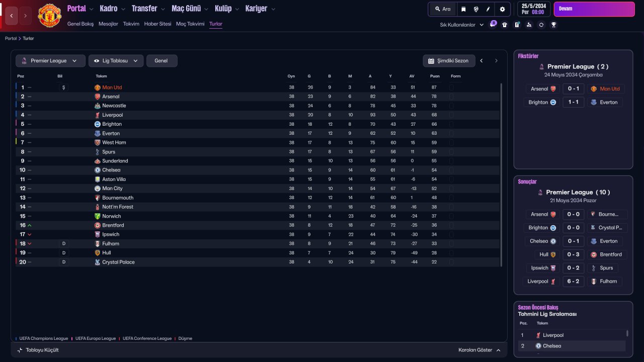644x362 pixels.
Task: Click the Liverpool 6 - 2 Fulham score
Action: click(x=573, y=282)
